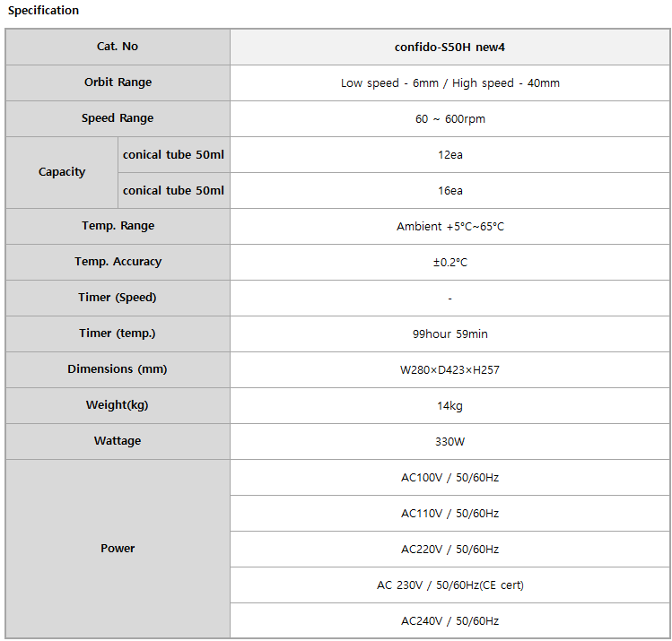Click the 12ea capacity value

[449, 155]
